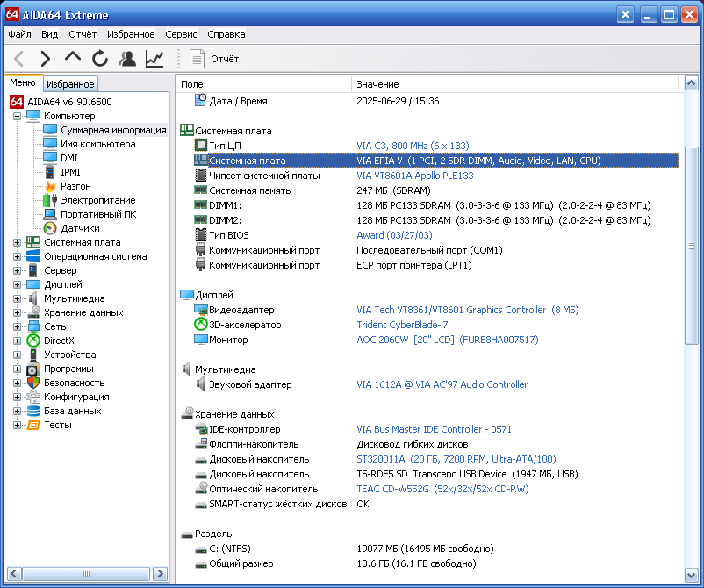Click the Forward navigation arrow in toolbar
This screenshot has width=704, height=588.
(x=46, y=59)
